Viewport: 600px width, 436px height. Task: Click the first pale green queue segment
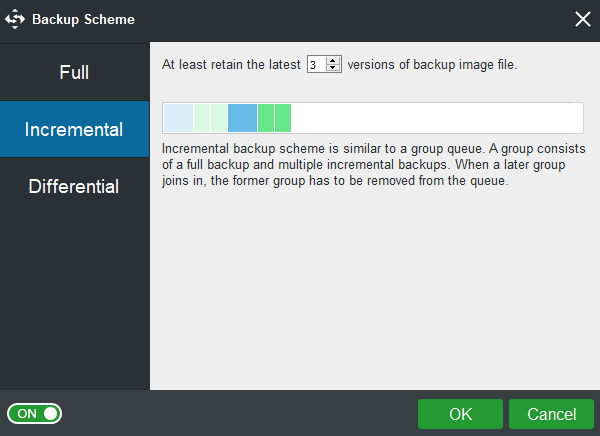point(202,118)
